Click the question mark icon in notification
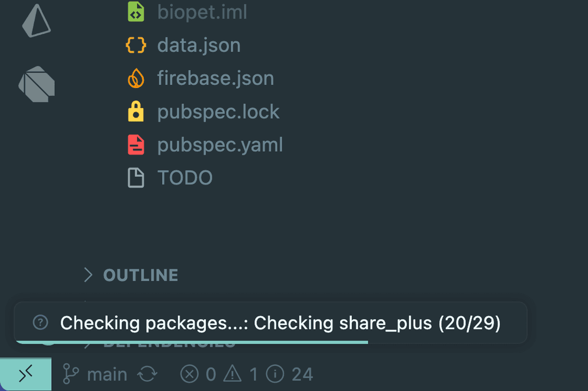This screenshot has width=588, height=391. pos(40,322)
